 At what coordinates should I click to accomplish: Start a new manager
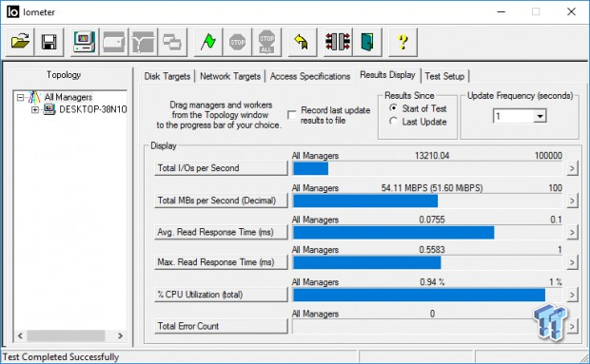(85, 42)
